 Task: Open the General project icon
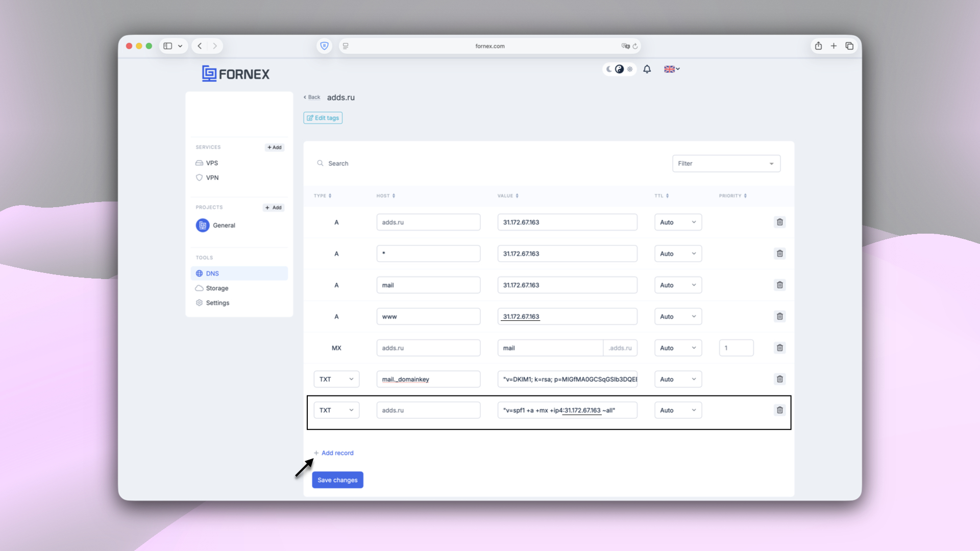click(x=202, y=225)
